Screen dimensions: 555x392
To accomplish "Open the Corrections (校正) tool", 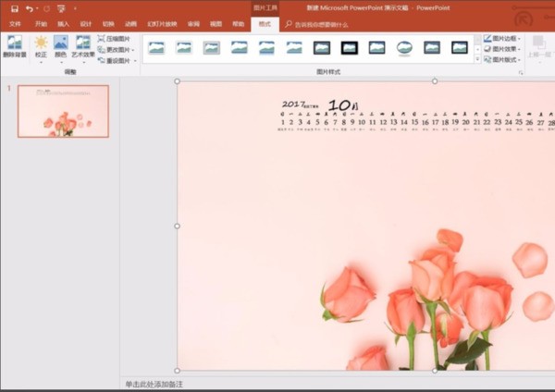I will [x=41, y=47].
